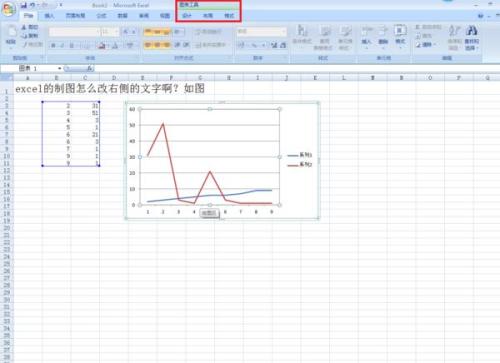Open Chart Tools Design (设计) tab
500x363 pixels.
(x=187, y=16)
